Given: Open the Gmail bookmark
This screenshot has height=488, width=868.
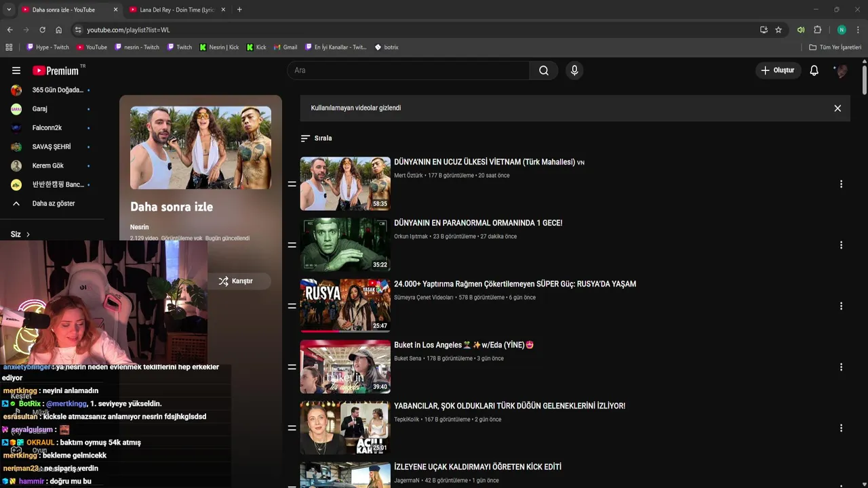Looking at the screenshot, I should pos(285,47).
